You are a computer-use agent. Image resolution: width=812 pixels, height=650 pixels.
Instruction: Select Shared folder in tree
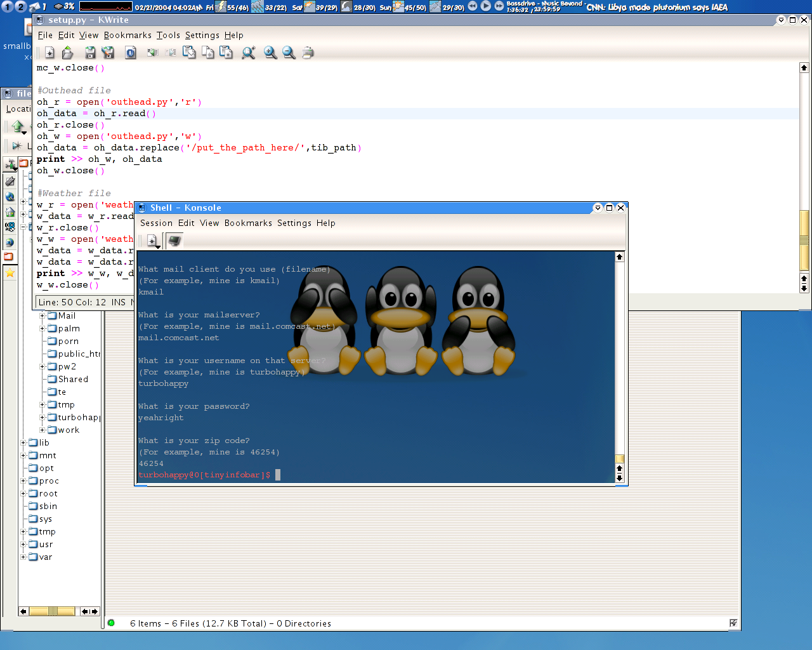click(x=68, y=379)
